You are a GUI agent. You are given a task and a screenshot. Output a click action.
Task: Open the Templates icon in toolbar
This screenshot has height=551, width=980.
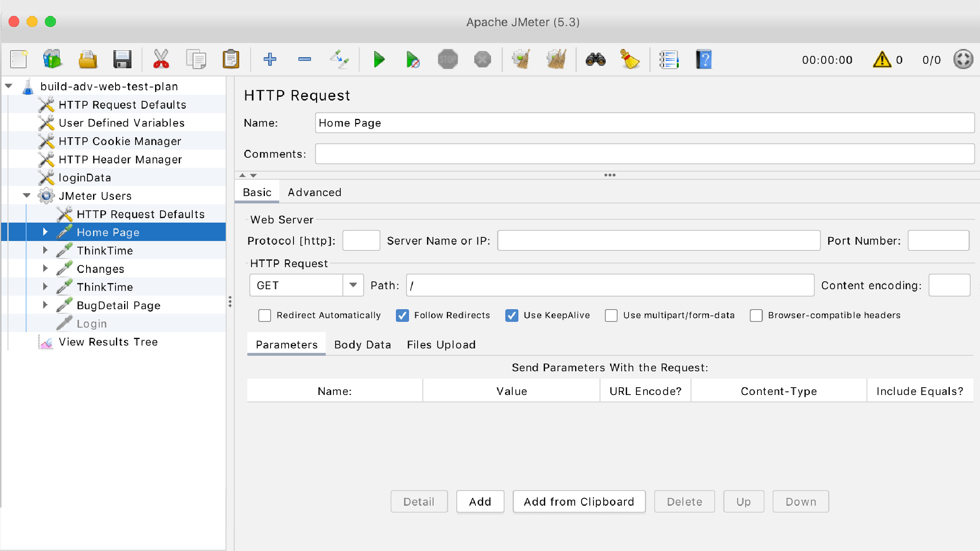click(x=52, y=60)
